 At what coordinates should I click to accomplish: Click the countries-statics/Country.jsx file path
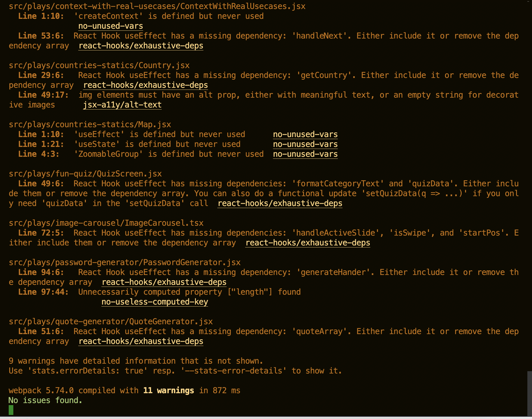99,65
